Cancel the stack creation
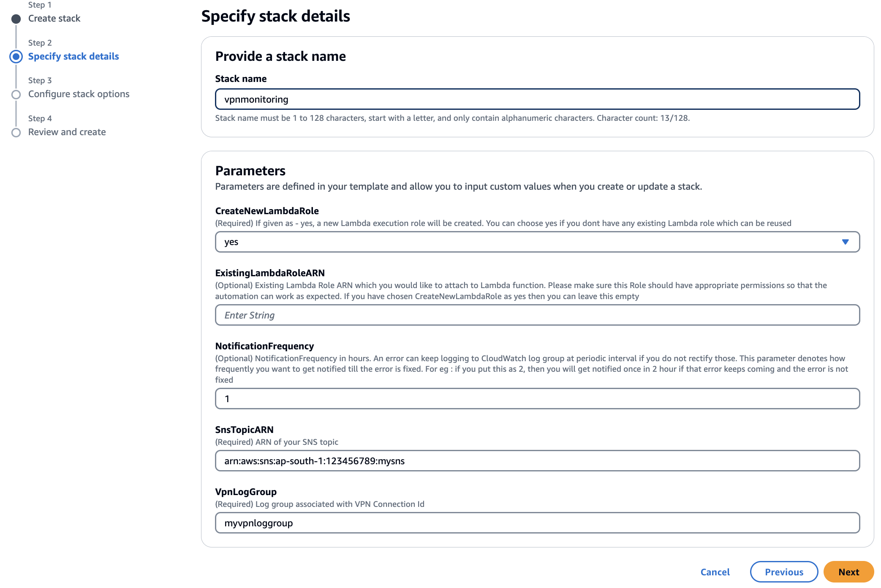Screen dimensions: 881x588 pyautogui.click(x=715, y=572)
